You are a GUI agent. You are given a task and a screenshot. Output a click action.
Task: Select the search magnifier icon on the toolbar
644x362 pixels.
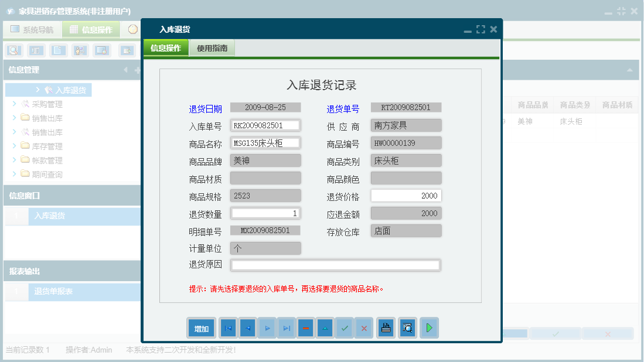[12, 50]
